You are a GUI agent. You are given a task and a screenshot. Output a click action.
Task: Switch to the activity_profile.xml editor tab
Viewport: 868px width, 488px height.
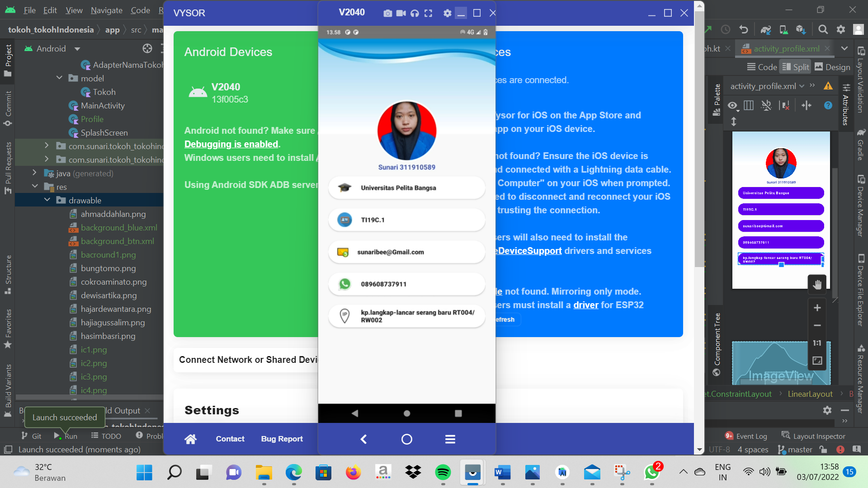786,48
